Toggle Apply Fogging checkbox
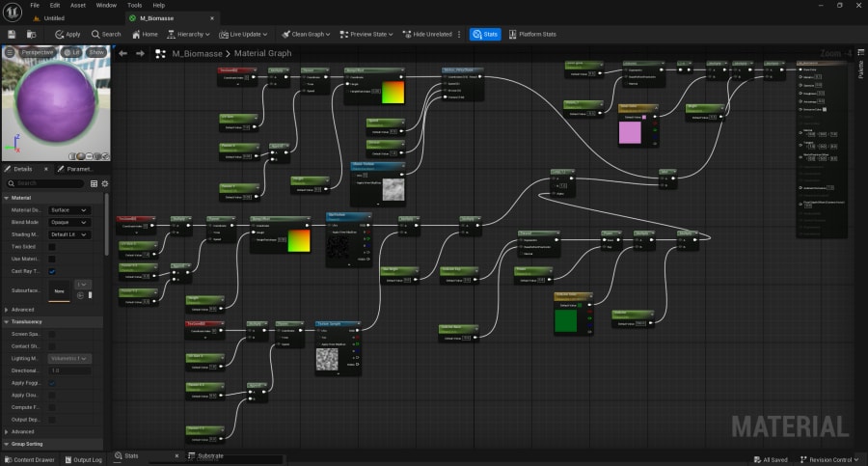This screenshot has width=868, height=466. pos(51,383)
